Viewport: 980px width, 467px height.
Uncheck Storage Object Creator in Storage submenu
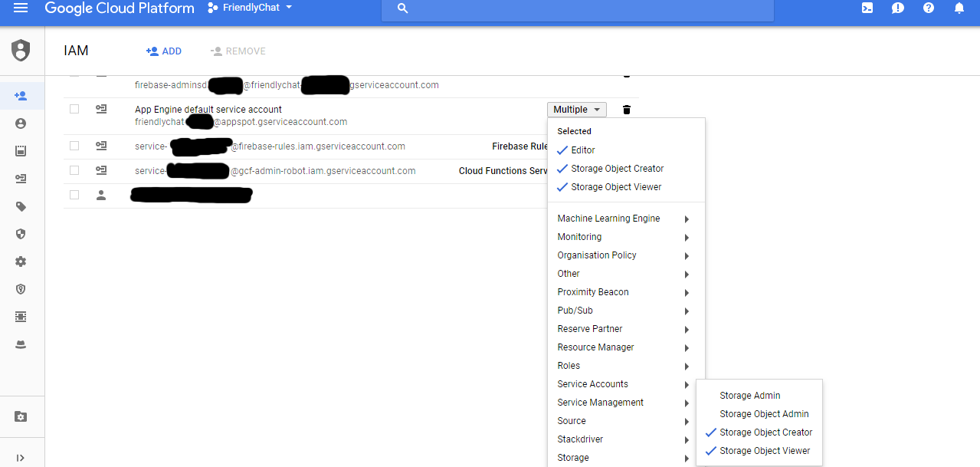[x=759, y=432]
